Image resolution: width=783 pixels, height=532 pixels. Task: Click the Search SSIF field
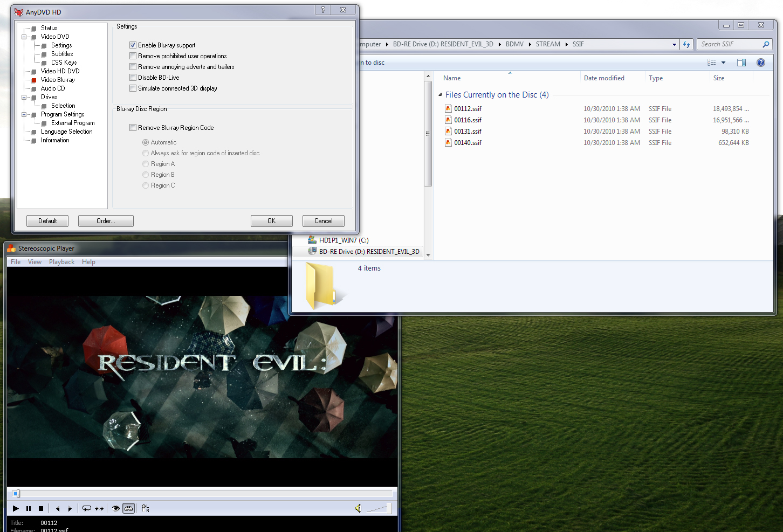pos(734,44)
